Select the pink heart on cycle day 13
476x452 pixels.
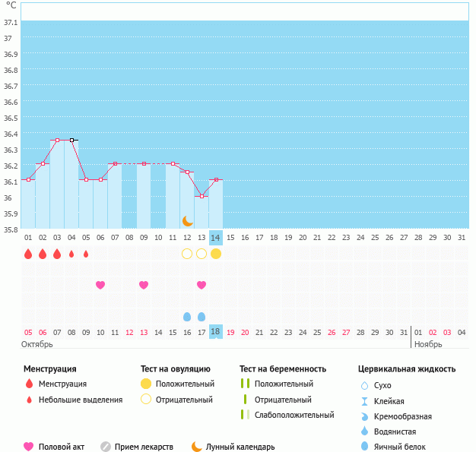click(202, 285)
